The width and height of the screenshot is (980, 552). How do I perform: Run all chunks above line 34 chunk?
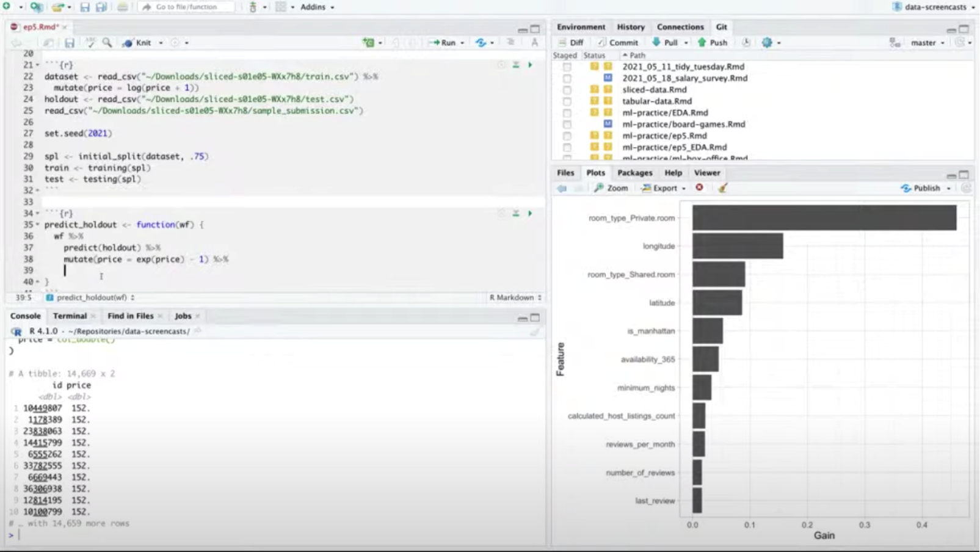516,214
